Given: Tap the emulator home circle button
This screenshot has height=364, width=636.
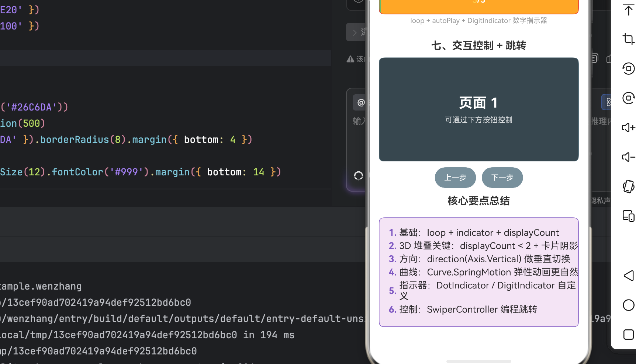Looking at the screenshot, I should point(629,305).
